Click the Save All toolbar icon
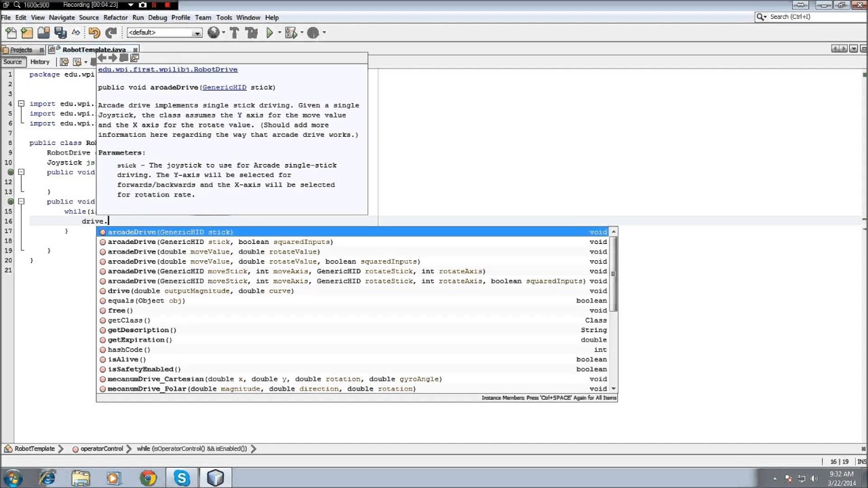The width and height of the screenshot is (868, 488). [60, 33]
